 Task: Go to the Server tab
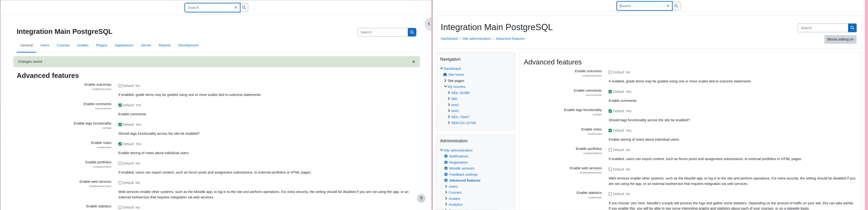point(146,45)
